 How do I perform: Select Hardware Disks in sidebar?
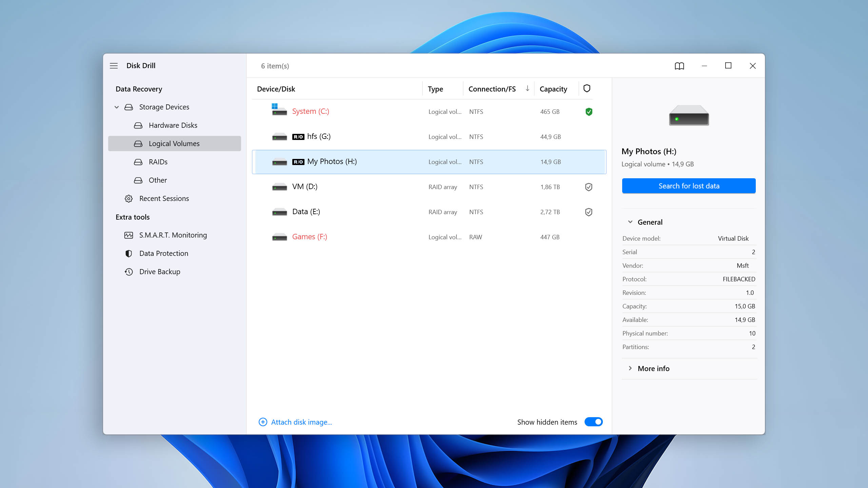pyautogui.click(x=175, y=125)
